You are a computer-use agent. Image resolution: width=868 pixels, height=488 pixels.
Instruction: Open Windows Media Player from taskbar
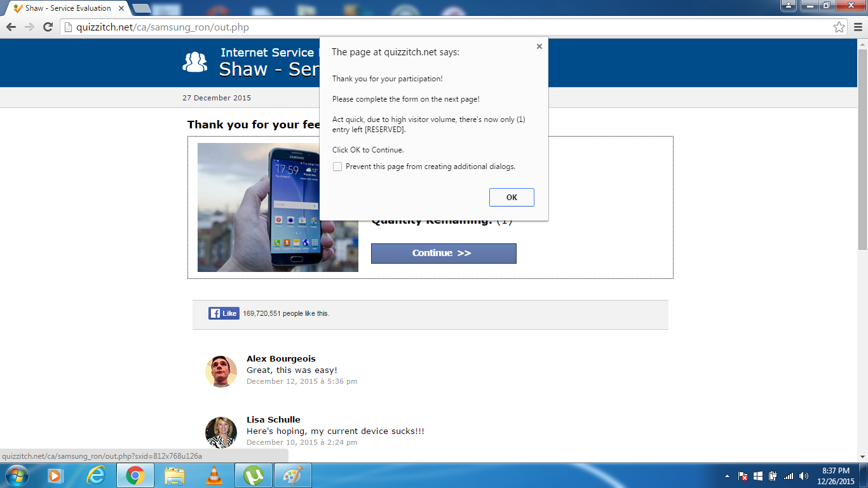click(x=55, y=475)
